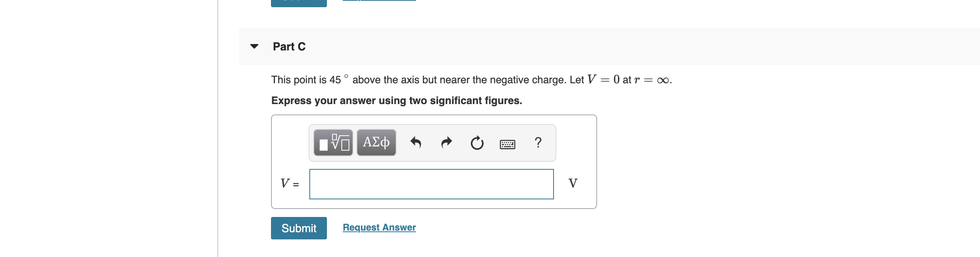Click the undo arrow in the equation toolbar
The image size is (980, 257).
click(417, 143)
